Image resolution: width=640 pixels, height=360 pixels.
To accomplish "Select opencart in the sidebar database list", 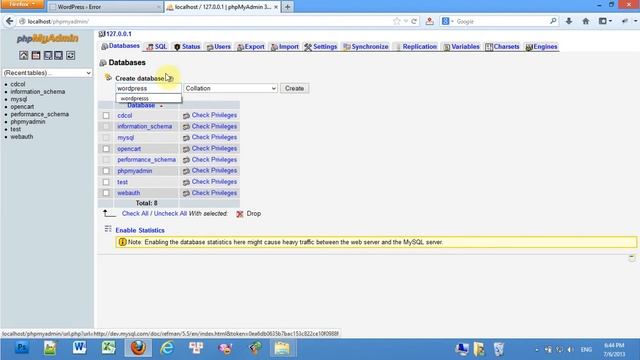I will tap(22, 107).
